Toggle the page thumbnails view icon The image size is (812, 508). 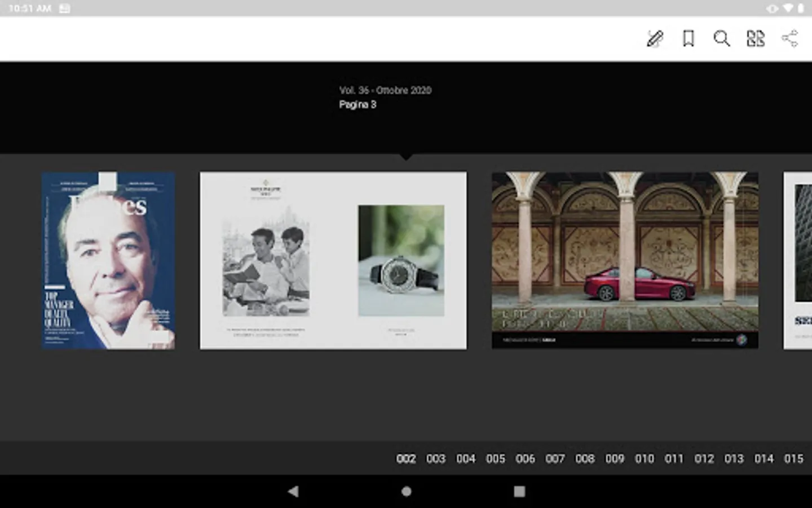[755, 39]
